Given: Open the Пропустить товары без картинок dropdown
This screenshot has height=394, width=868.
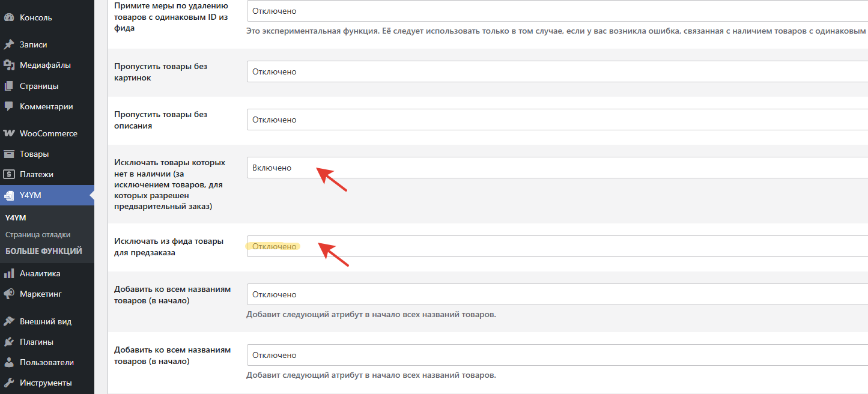Looking at the screenshot, I should click(557, 71).
